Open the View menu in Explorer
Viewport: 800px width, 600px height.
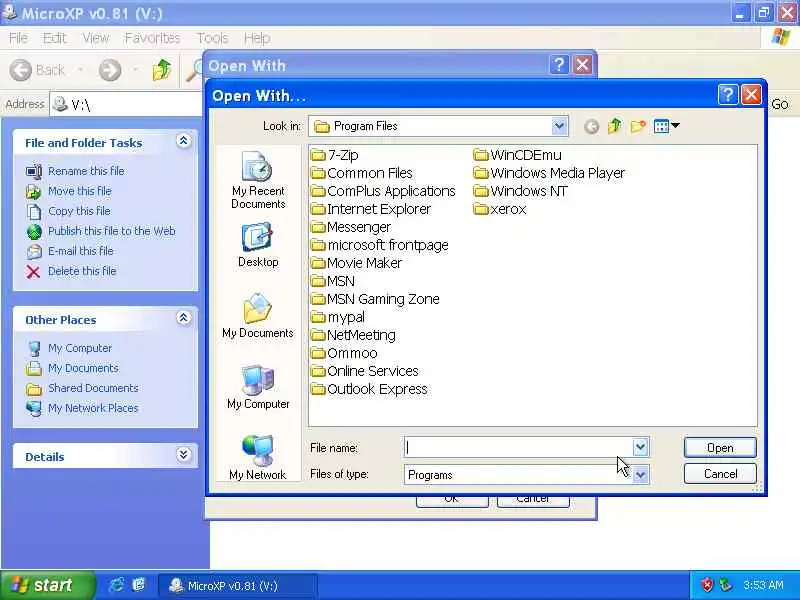click(x=95, y=38)
